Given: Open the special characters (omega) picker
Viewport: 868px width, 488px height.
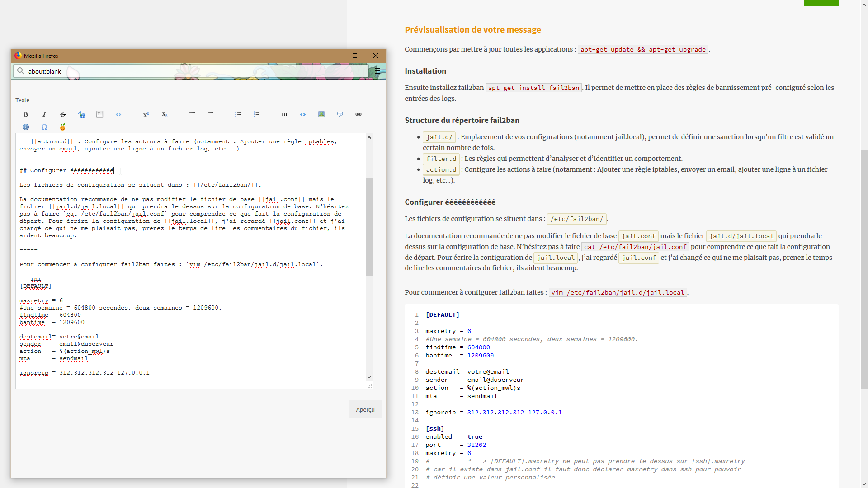Looking at the screenshot, I should click(44, 127).
